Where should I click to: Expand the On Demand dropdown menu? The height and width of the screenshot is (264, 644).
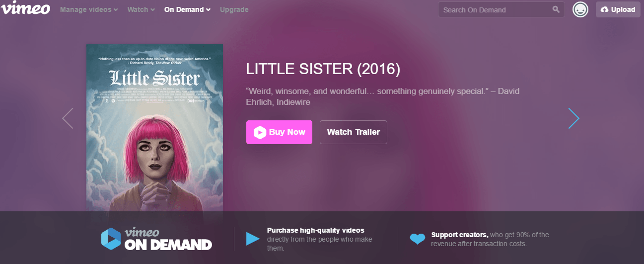(x=187, y=9)
